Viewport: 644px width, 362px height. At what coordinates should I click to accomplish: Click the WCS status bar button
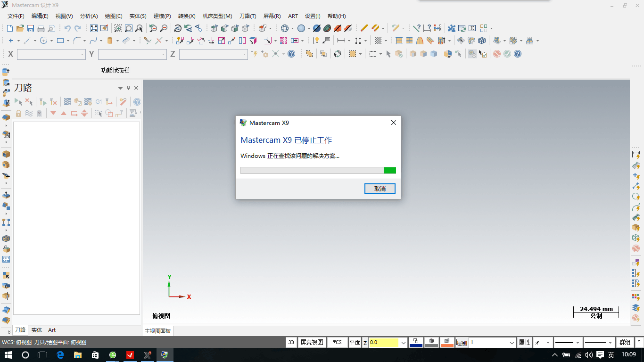click(x=337, y=342)
